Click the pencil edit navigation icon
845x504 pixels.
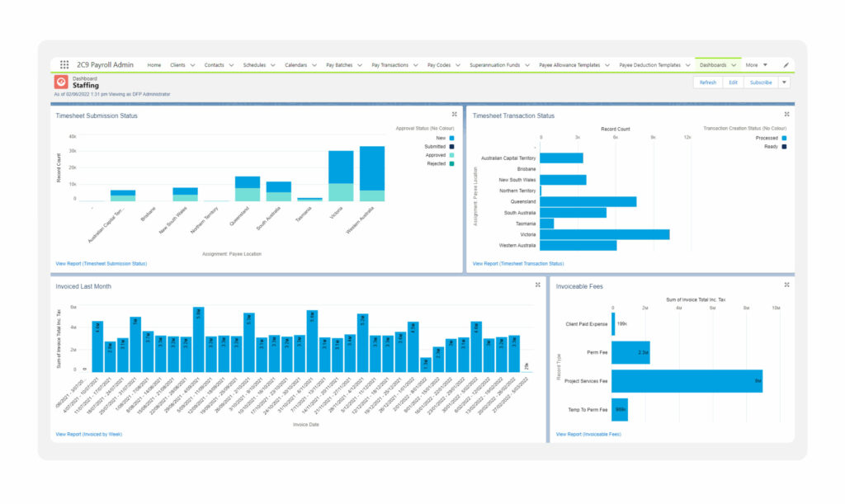786,65
